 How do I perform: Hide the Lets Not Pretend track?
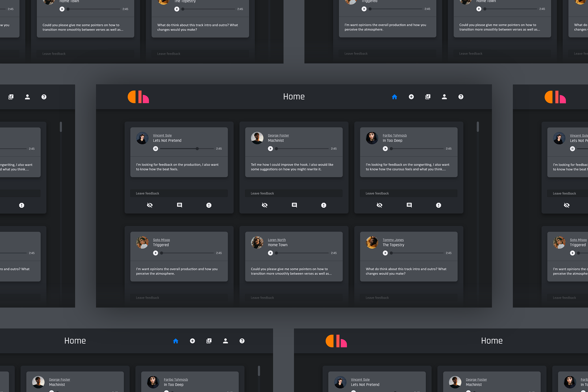pyautogui.click(x=150, y=205)
